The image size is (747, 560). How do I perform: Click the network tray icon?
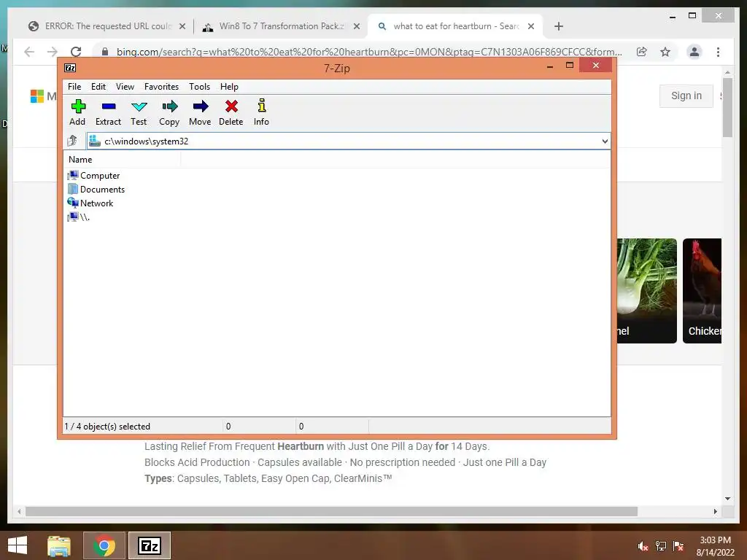(661, 546)
